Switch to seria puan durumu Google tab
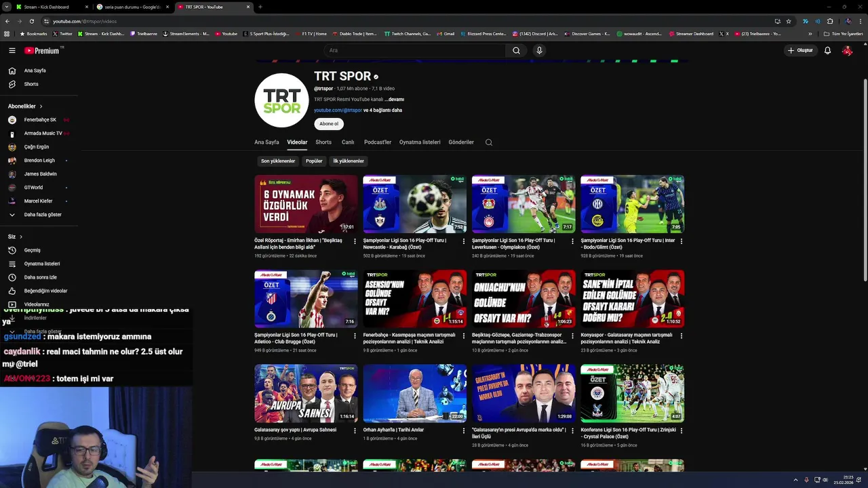The height and width of the screenshot is (488, 868). (x=132, y=7)
